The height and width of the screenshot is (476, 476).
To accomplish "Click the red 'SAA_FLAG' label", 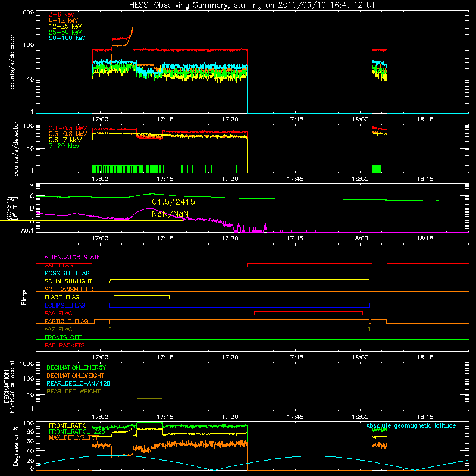I will point(58,313).
